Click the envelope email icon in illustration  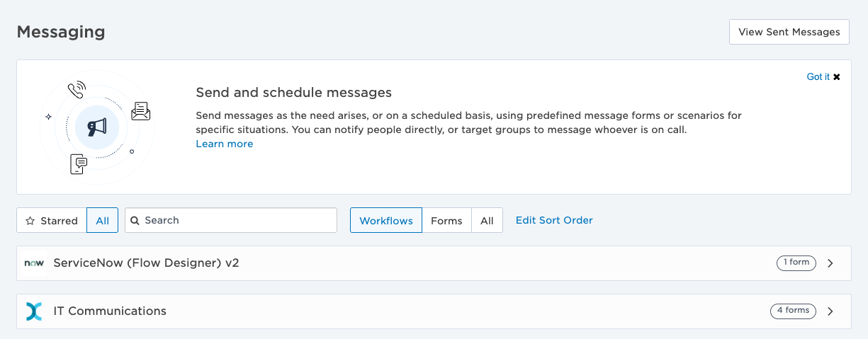tap(141, 111)
